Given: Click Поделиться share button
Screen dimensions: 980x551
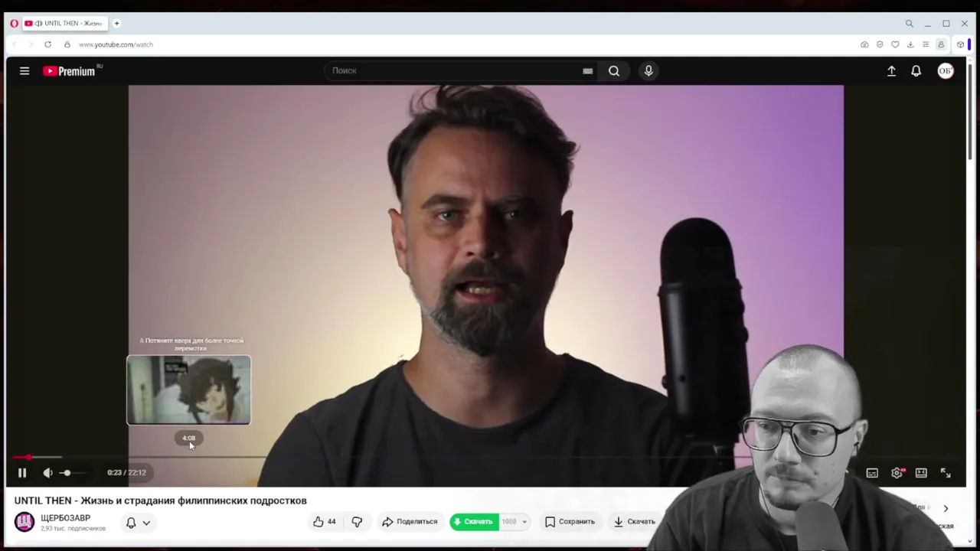Looking at the screenshot, I should tap(410, 522).
